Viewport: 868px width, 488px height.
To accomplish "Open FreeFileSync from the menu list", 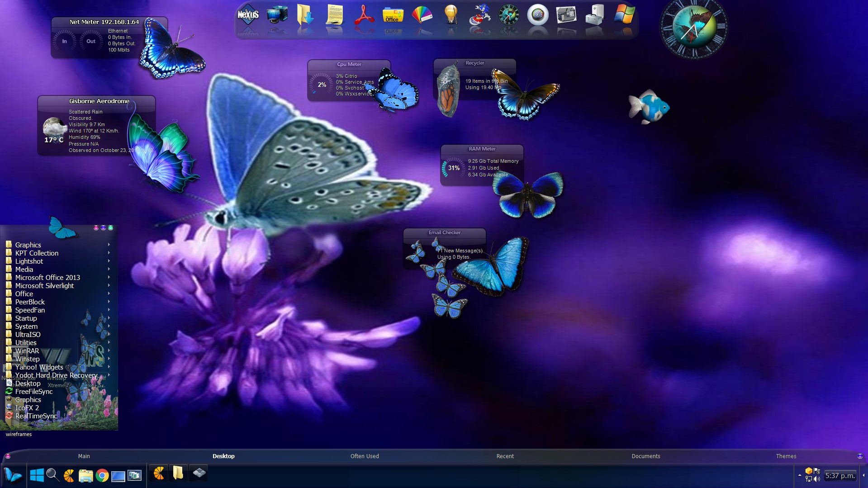I will click(34, 392).
